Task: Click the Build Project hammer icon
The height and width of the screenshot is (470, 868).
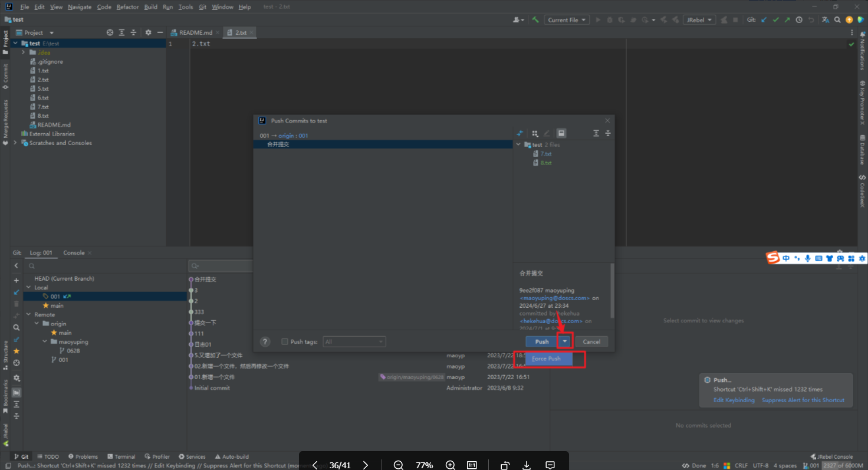Action: click(535, 19)
